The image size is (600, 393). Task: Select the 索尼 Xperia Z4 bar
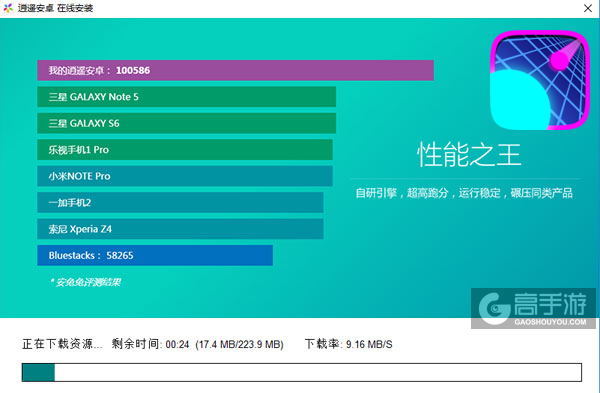(180, 229)
